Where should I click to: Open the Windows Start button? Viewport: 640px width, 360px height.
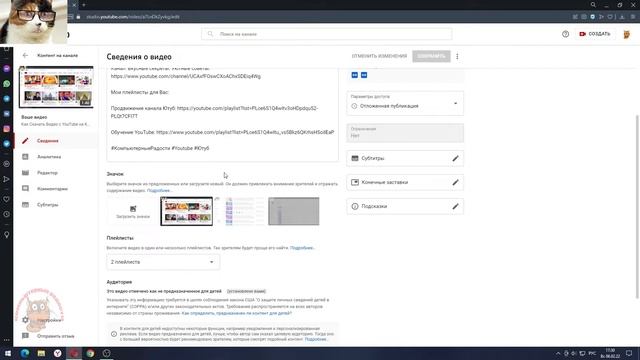8,353
